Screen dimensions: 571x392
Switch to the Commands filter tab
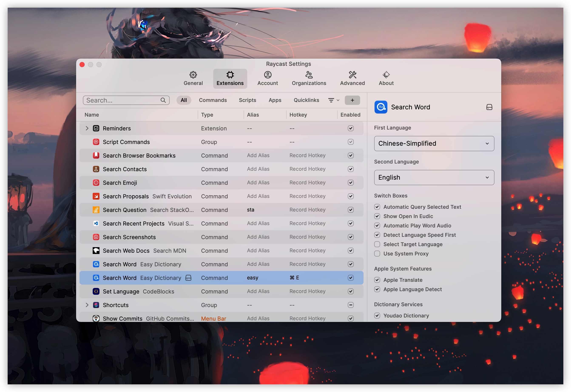coord(213,100)
